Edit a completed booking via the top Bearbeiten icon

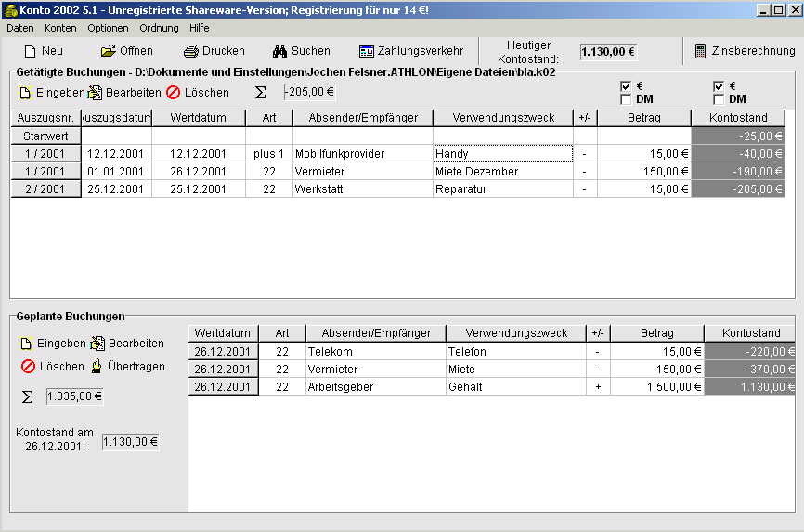95,92
